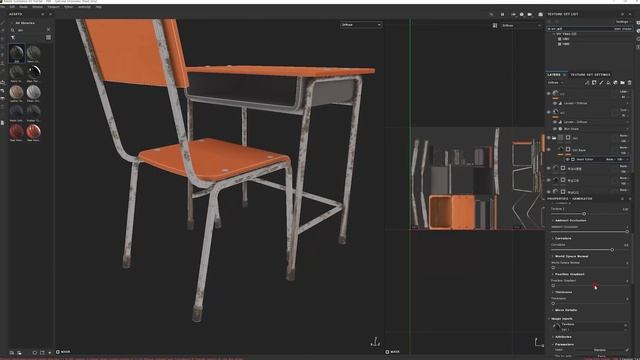Viewport: 640px width, 360px height.
Task: Add a paint layer with the brush icon
Action: (601, 83)
